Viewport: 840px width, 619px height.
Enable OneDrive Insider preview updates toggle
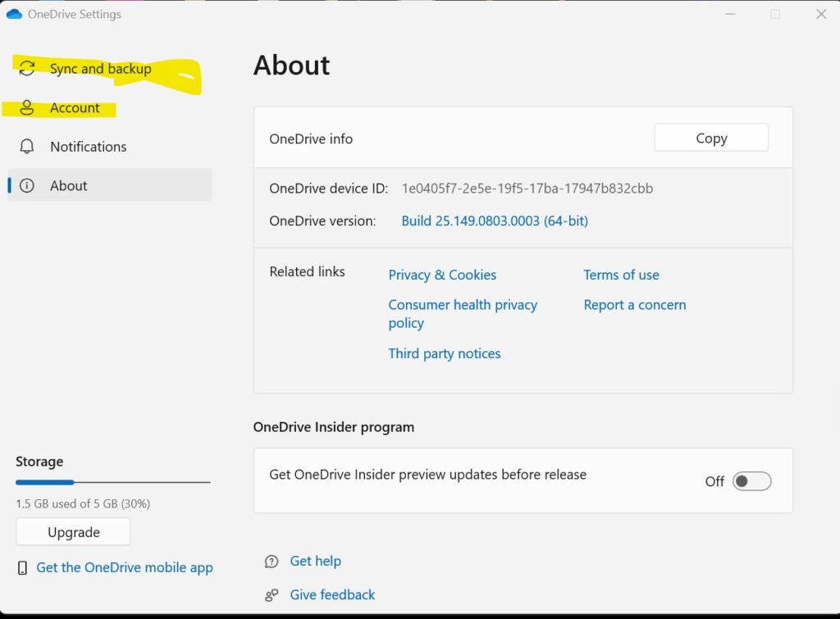[x=751, y=481]
